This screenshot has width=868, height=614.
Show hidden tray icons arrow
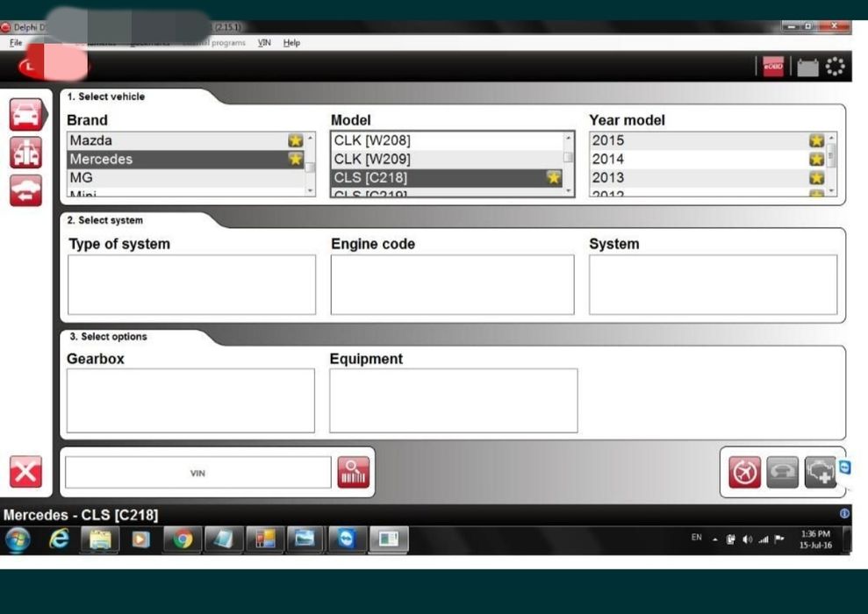click(714, 539)
